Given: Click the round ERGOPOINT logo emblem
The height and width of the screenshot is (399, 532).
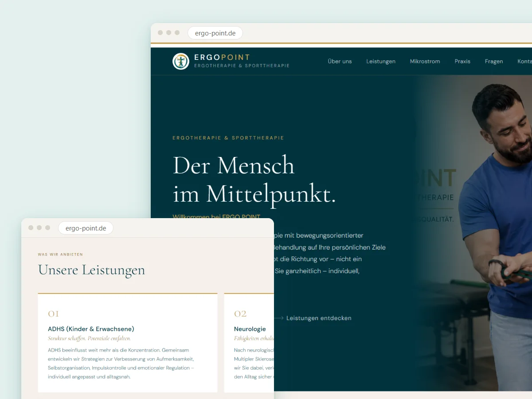Looking at the screenshot, I should tap(180, 61).
